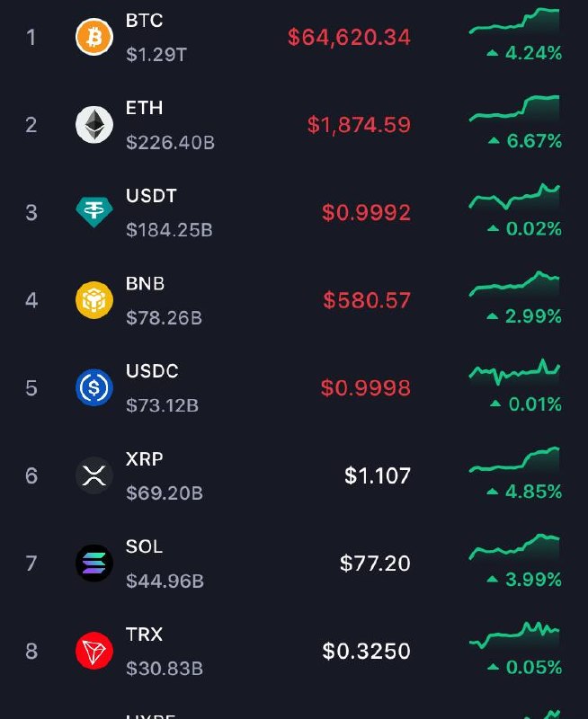Open the USDT ticker label
This screenshot has width=588, height=719.
[151, 196]
